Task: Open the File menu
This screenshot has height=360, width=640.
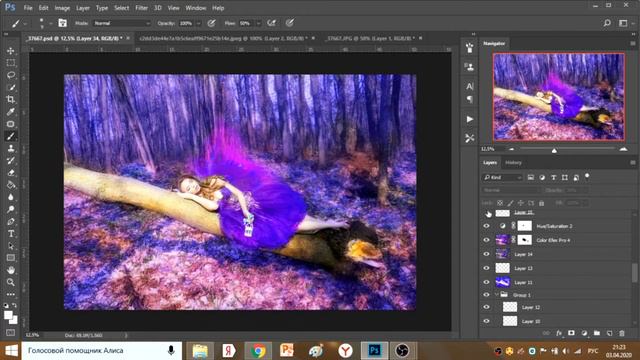Action: pyautogui.click(x=28, y=8)
